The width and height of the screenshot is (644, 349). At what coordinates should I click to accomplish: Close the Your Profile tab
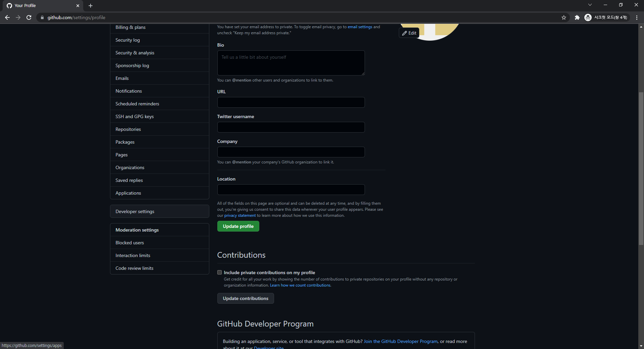[x=78, y=6]
